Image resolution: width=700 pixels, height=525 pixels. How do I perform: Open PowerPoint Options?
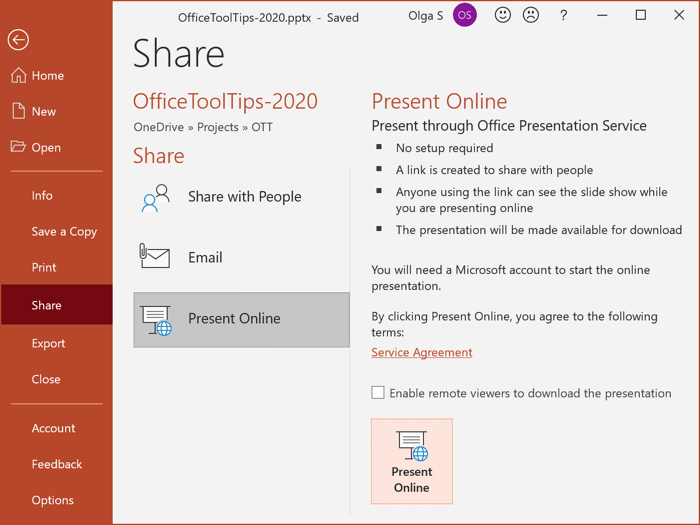[x=52, y=500]
